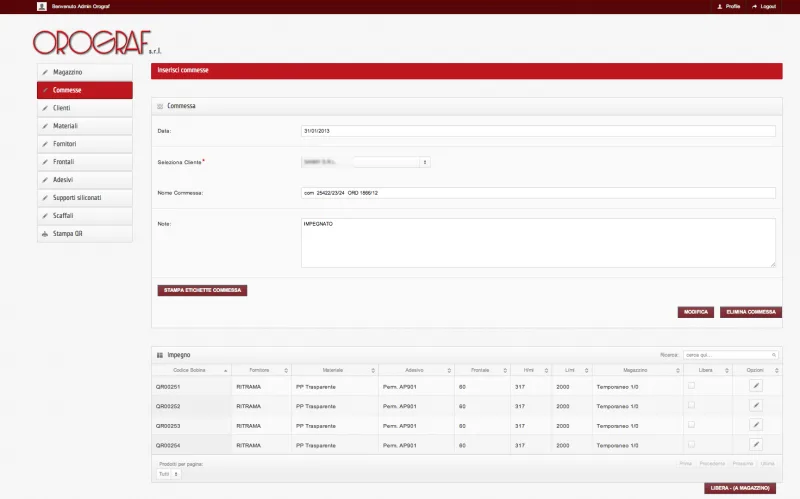The image size is (800, 499).
Task: Edit row QR00253 with pencil icon
Action: click(756, 425)
